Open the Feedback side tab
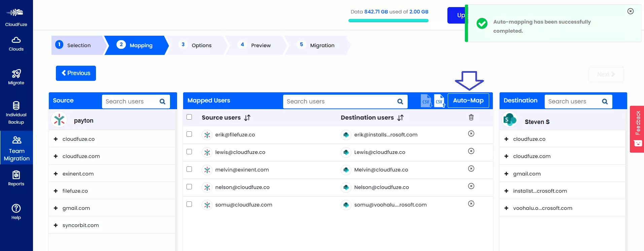Viewport: 644px width, 251px height. click(637, 129)
